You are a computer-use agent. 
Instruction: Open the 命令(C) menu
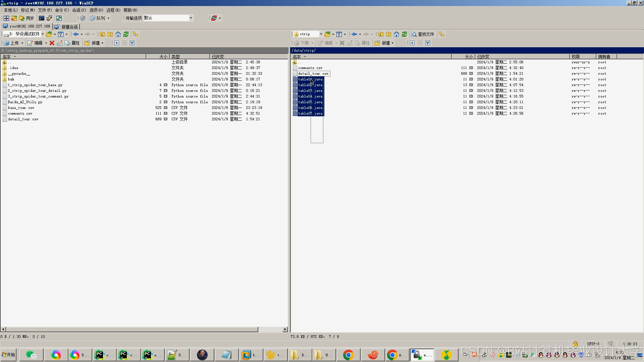62,10
